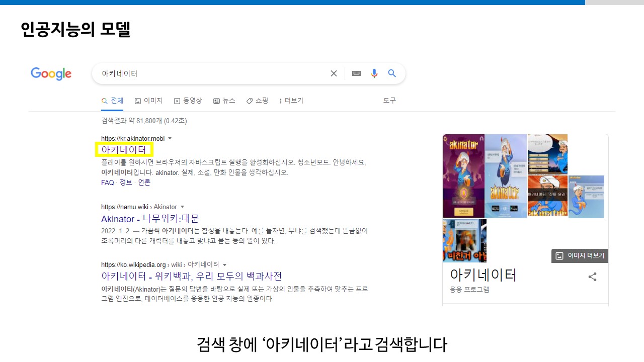Click the https://namu.wiki URL text

[x=125, y=207]
